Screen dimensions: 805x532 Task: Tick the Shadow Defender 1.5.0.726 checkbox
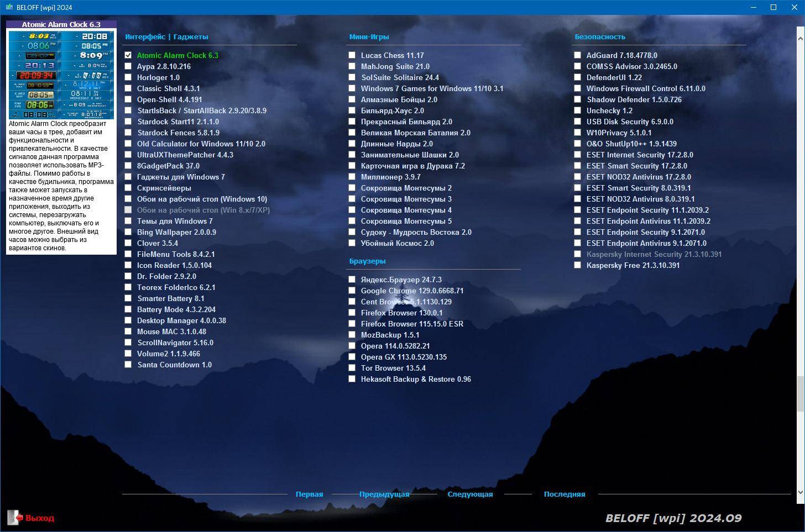coord(578,99)
